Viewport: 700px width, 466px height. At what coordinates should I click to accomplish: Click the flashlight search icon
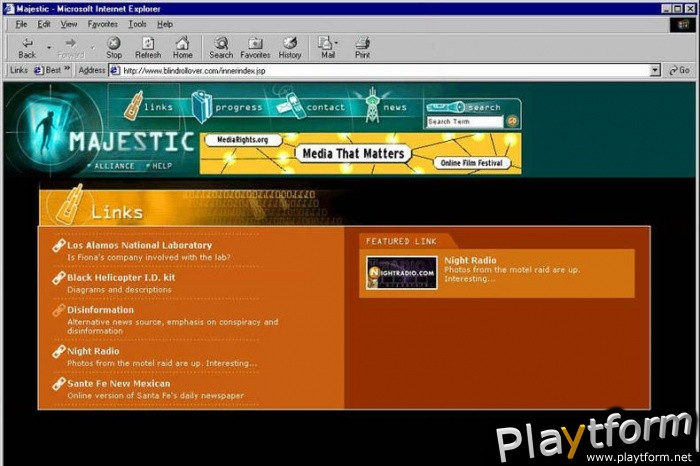pos(446,107)
